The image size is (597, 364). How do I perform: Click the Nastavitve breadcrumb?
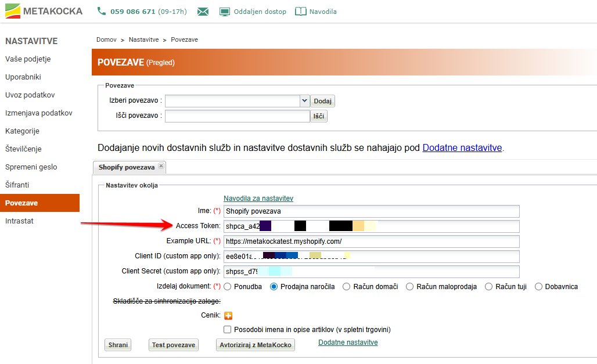click(x=143, y=39)
